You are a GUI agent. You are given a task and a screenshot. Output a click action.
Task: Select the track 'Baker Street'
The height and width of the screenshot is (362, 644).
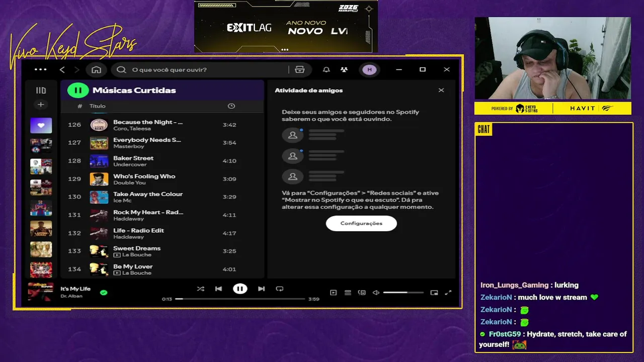[162, 161]
